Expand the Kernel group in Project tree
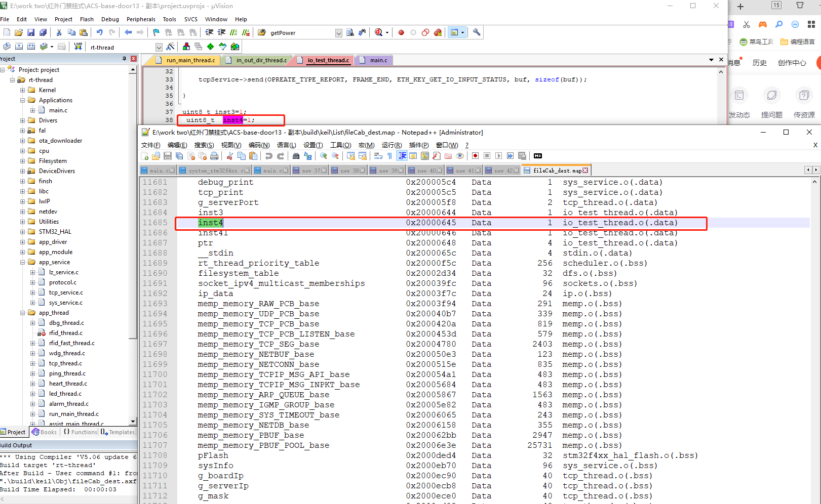The height and width of the screenshot is (504, 821). (22, 90)
